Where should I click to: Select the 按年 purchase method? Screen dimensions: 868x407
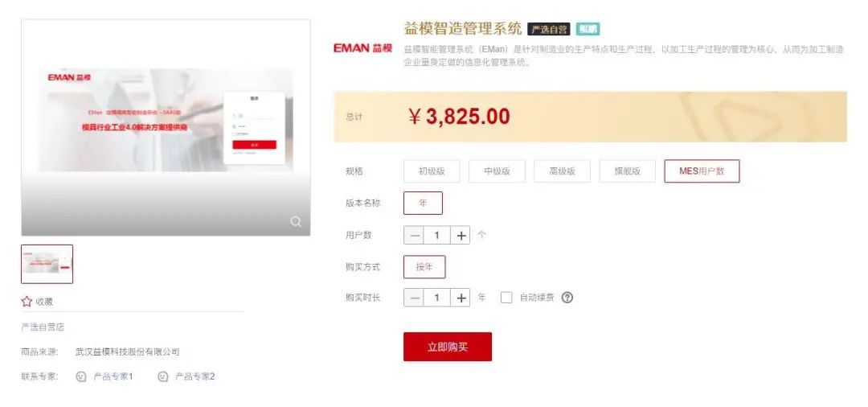tap(424, 267)
